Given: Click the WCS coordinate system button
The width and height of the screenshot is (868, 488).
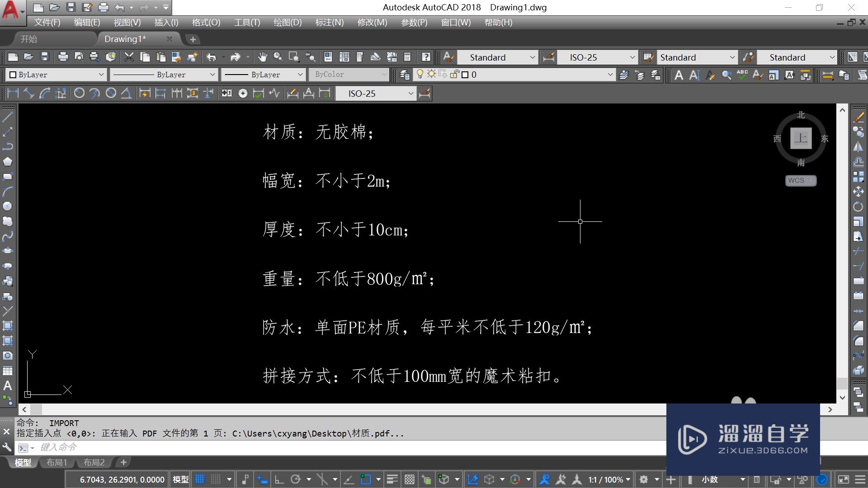Looking at the screenshot, I should [801, 180].
